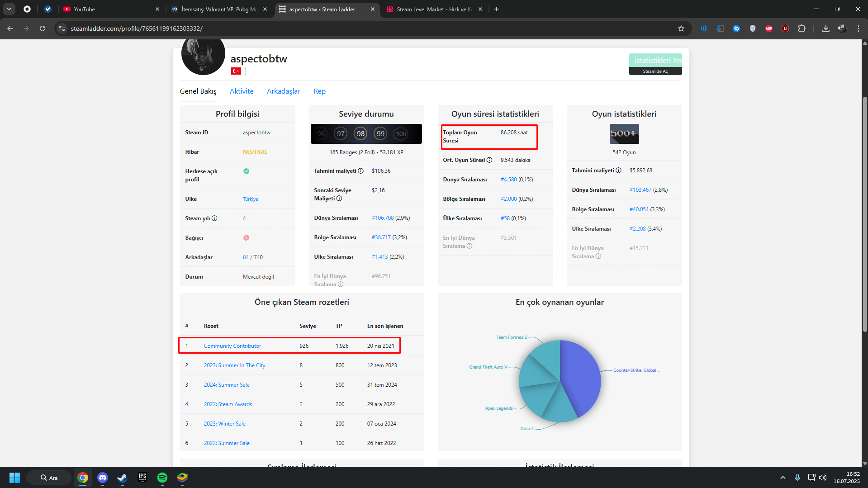Click the Team Fortress 2 chart label
Screen dimensions: 868x488
tap(512, 337)
